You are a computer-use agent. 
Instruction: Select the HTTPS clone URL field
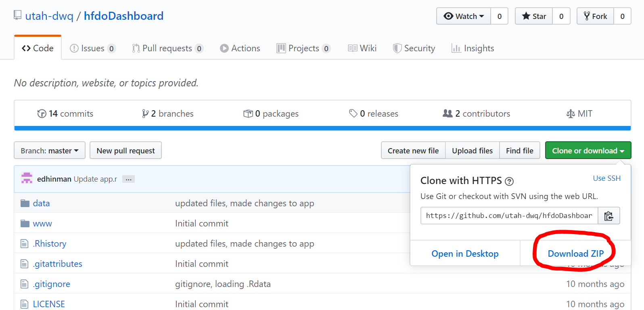(509, 216)
